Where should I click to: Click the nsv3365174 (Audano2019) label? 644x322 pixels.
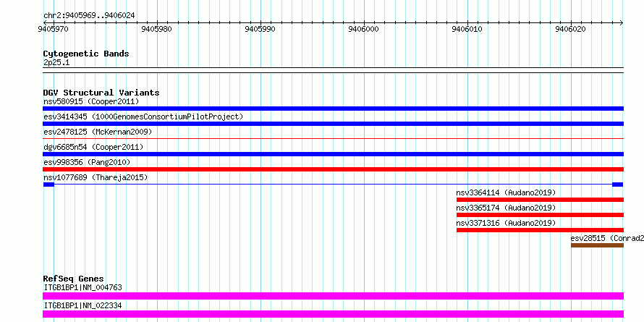tap(506, 208)
